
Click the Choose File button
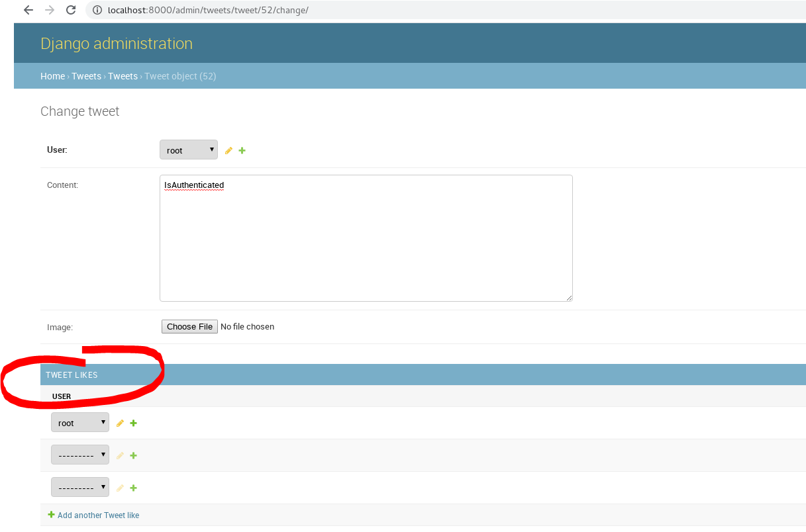(189, 327)
